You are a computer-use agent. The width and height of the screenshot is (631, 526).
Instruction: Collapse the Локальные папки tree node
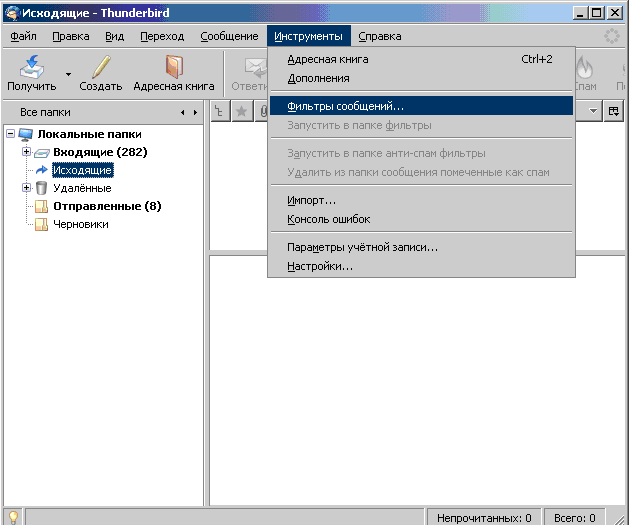tap(11, 134)
